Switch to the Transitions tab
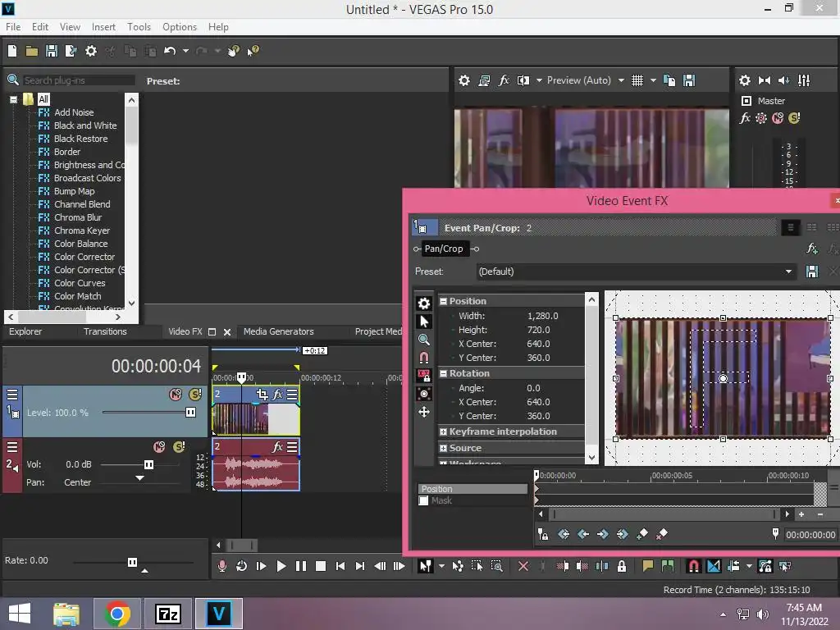Screen dimensions: 840x630 [105, 331]
